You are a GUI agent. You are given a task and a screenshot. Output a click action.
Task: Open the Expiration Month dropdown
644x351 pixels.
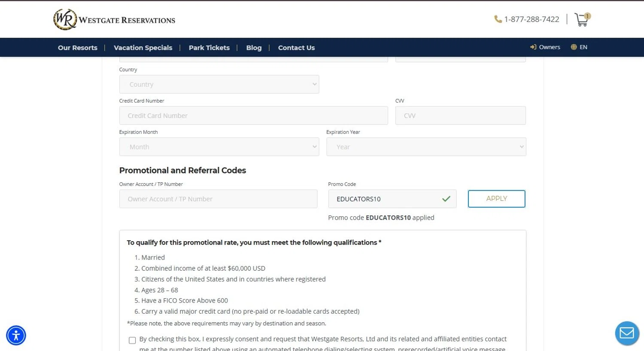(x=219, y=147)
